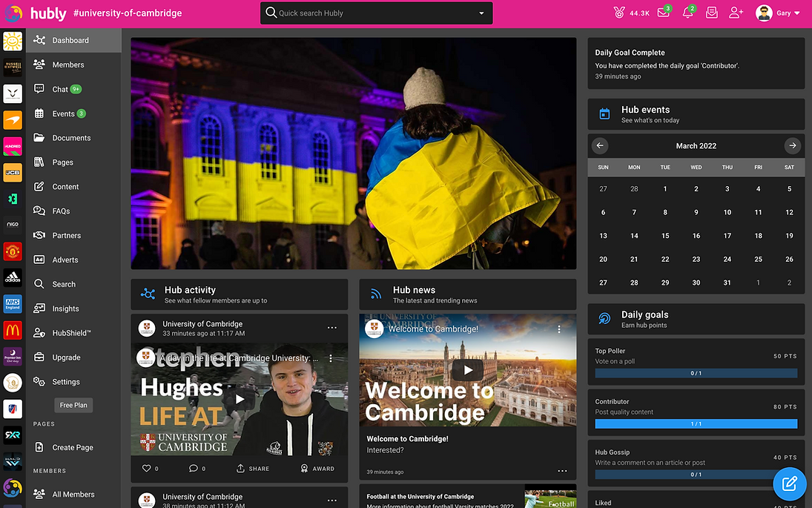Open the Daily Goal Complete notification
Viewport: 812px width, 508px height.
tap(696, 64)
